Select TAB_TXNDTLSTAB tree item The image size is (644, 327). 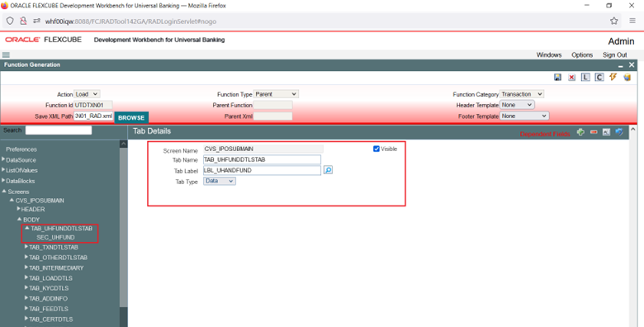54,247
